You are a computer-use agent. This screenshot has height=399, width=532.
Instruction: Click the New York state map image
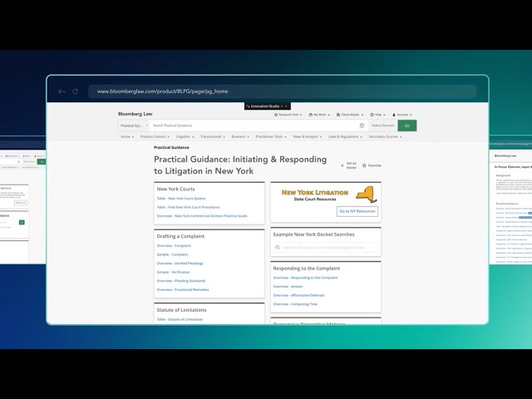tap(367, 195)
